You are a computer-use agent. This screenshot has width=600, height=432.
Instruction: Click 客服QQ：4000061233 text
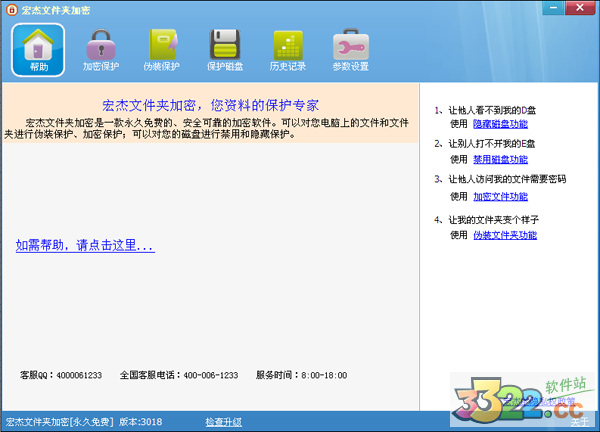pos(61,375)
